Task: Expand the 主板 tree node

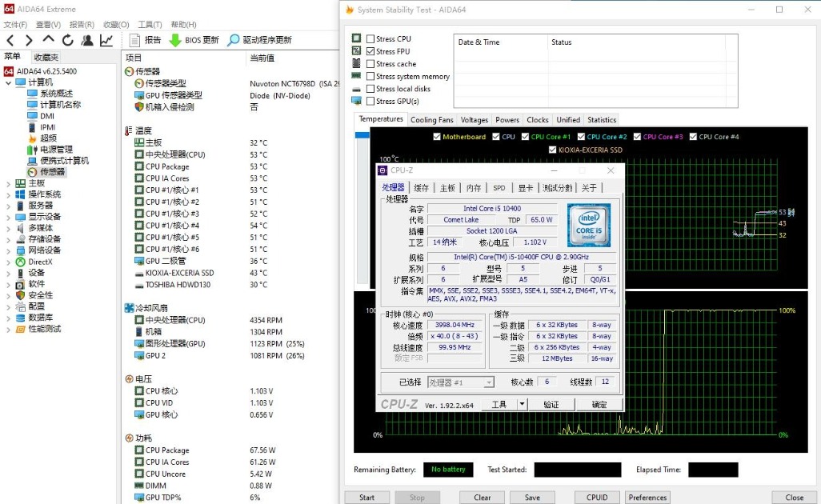Action: (x=8, y=184)
